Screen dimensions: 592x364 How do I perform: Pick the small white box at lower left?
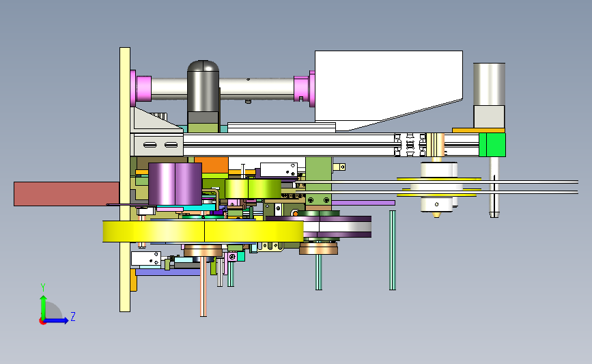[x=146, y=259]
